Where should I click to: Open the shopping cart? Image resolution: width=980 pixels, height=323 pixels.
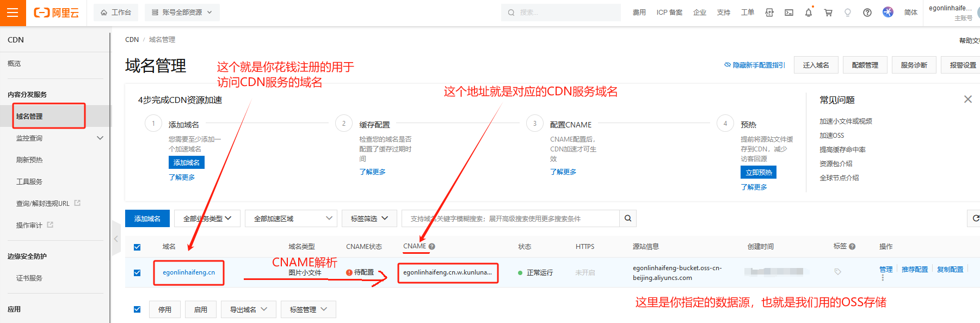coord(828,13)
